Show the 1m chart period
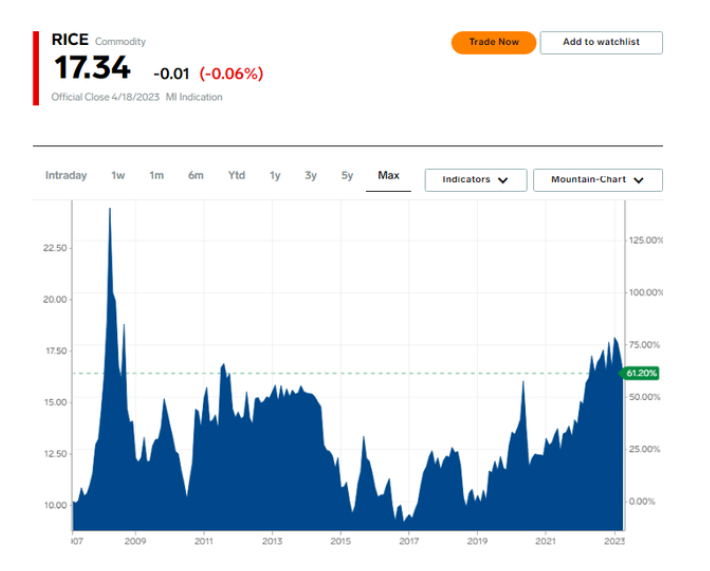710x571 pixels. point(157,176)
